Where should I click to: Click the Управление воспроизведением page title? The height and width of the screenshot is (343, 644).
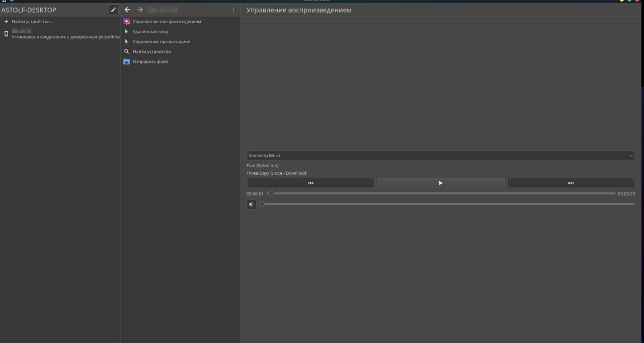299,10
